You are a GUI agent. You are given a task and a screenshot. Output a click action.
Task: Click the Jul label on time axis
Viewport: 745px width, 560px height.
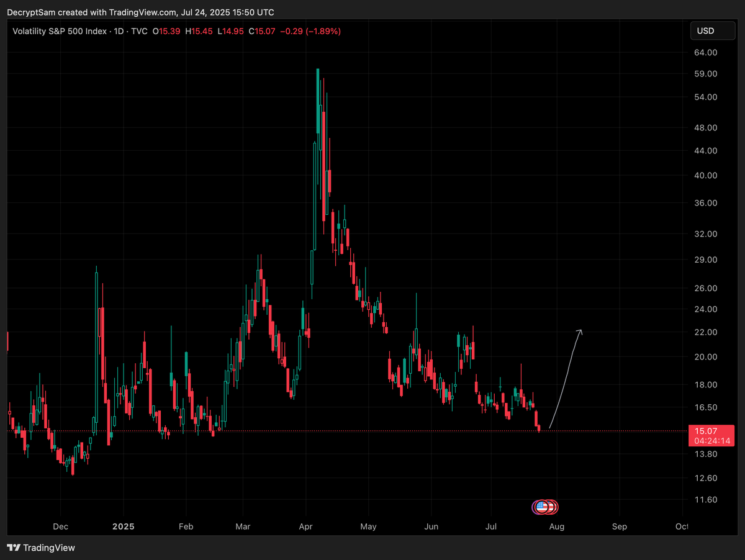(491, 526)
